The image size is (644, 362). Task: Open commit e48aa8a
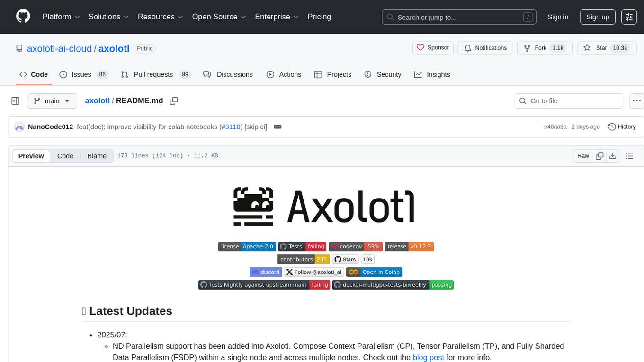click(x=555, y=127)
